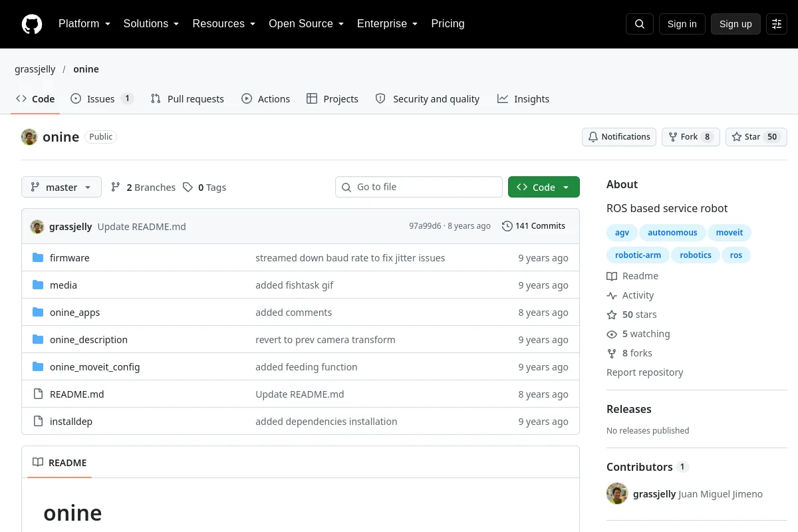Viewport: 798px width, 532px height.
Task: Click the installdep file icon
Action: [38, 422]
